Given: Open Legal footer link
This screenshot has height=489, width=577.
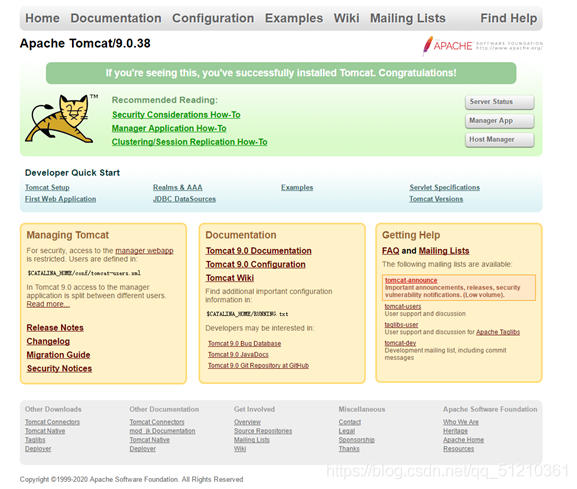Looking at the screenshot, I should click(347, 431).
